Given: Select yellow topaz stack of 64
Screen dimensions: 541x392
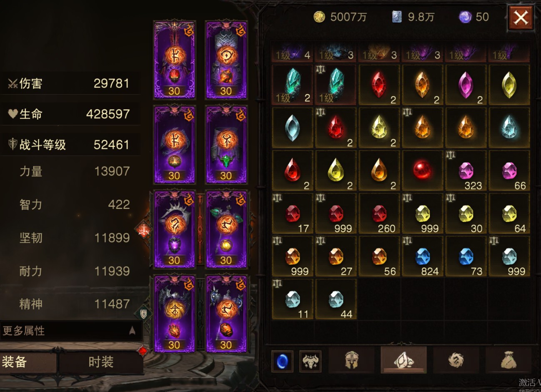Looking at the screenshot, I should (509, 214).
